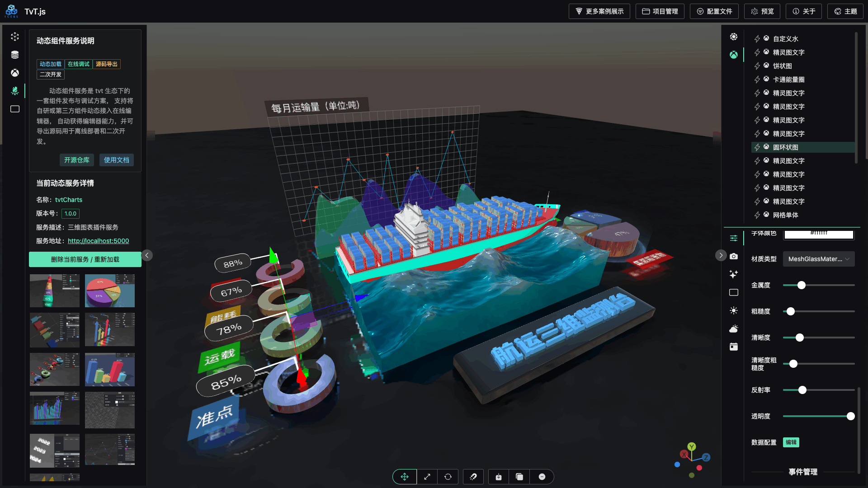Viewport: 868px width, 488px height.
Task: Select the scale transform tool
Action: pyautogui.click(x=427, y=477)
